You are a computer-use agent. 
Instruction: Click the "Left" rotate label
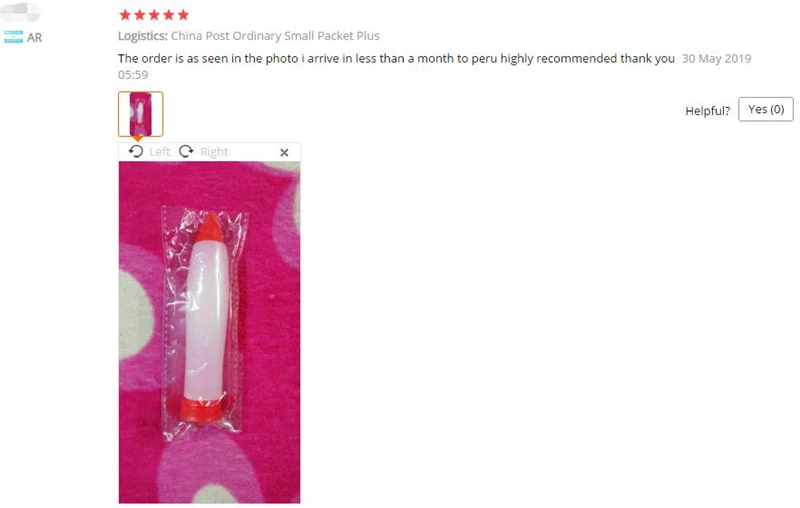click(x=160, y=152)
